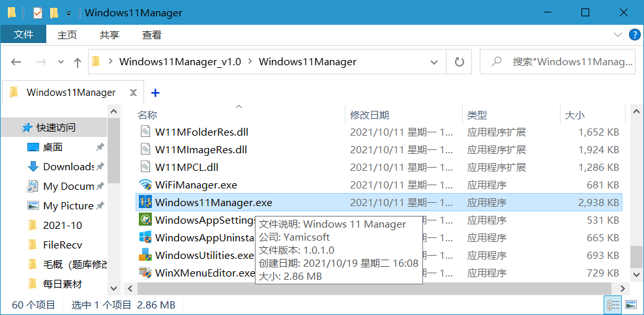Screen dimensions: 644x315
Task: Click the sidebar scroll up arrow
Action: point(114,112)
